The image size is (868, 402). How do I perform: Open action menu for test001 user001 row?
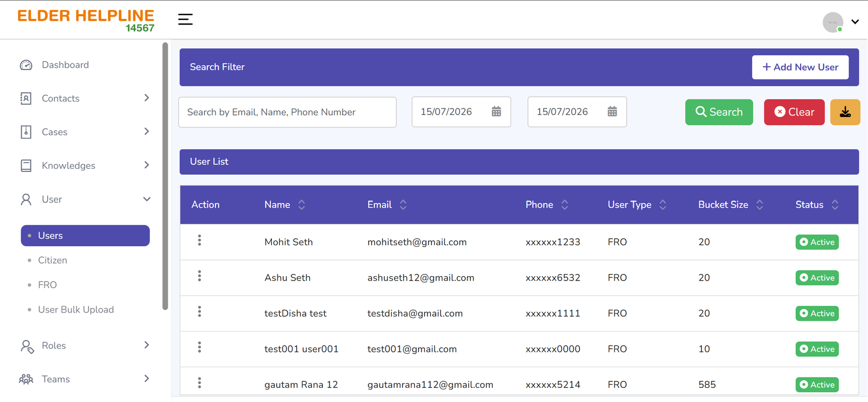click(200, 347)
